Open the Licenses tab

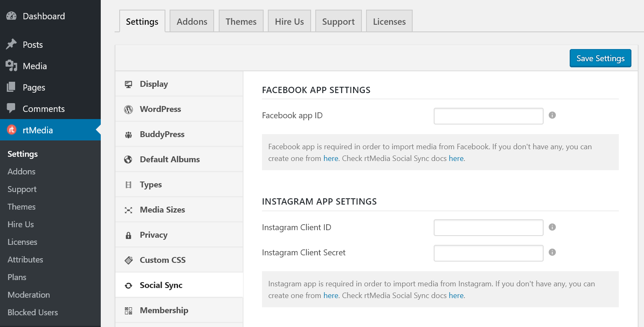pos(389,21)
